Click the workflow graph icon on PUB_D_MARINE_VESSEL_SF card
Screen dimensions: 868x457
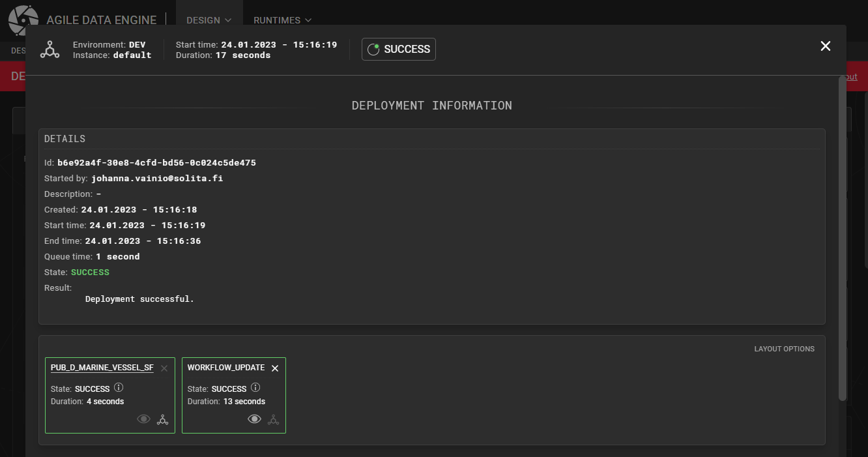(x=162, y=419)
